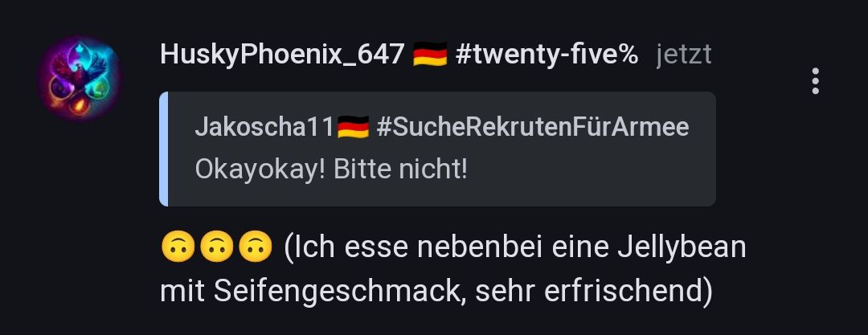Click the 'jetzt' message timestamp
This screenshot has height=335, width=868.
[x=684, y=55]
